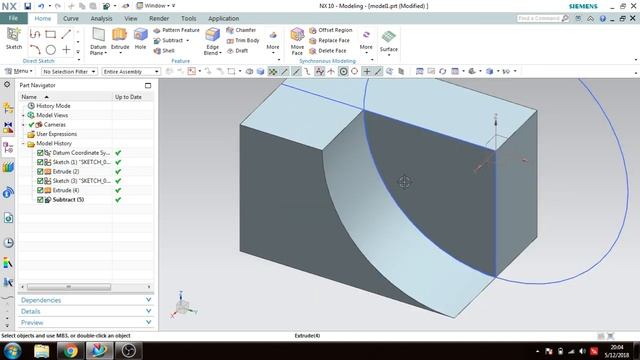Create a Datum Plane

(98, 41)
